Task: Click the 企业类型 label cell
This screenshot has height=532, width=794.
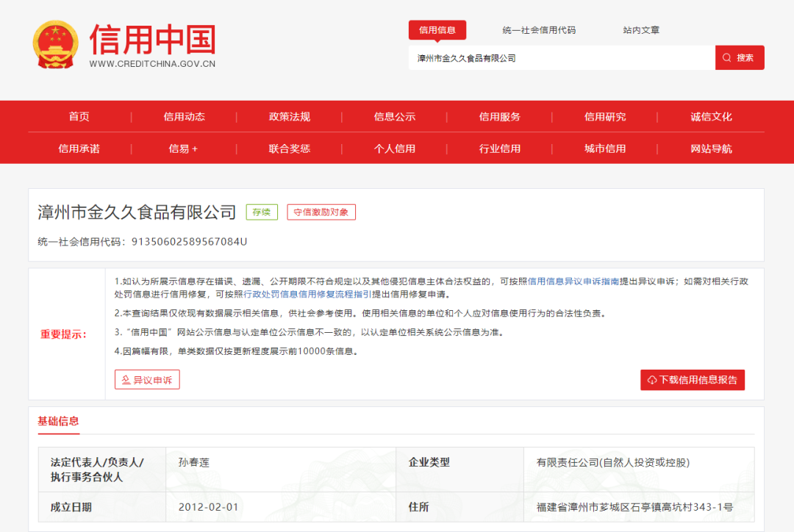Action: 459,470
